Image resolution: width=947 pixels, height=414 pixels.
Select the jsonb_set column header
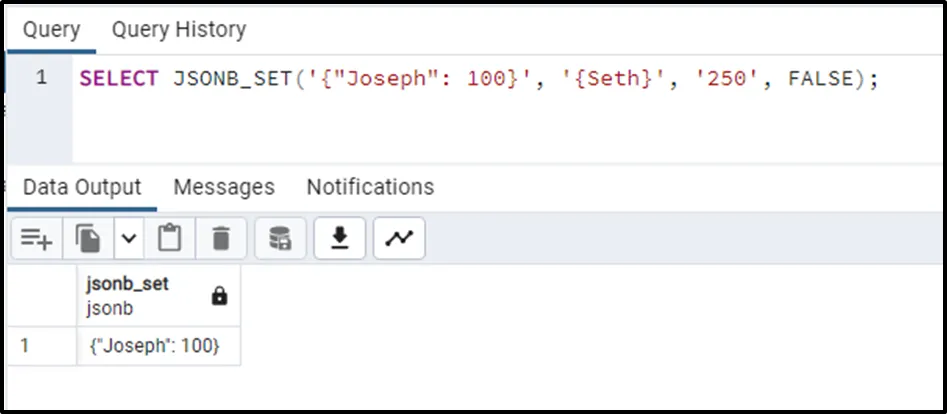click(140, 296)
